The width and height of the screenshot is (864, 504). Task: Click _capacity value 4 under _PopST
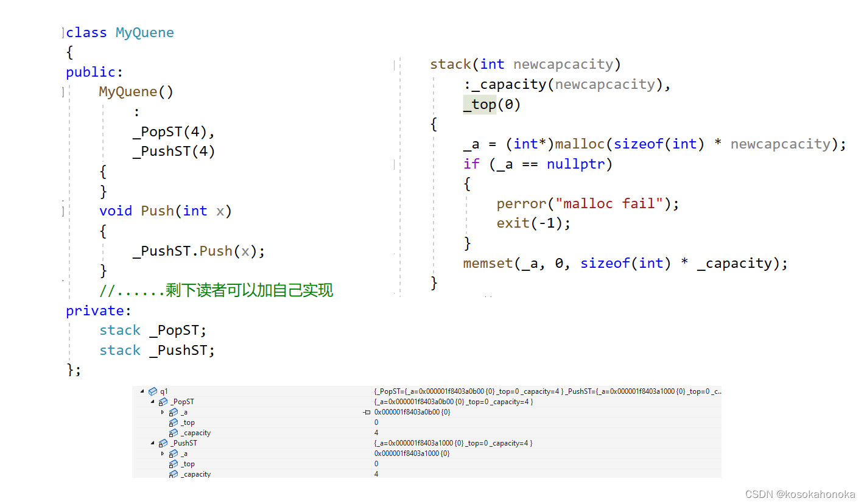(x=376, y=433)
